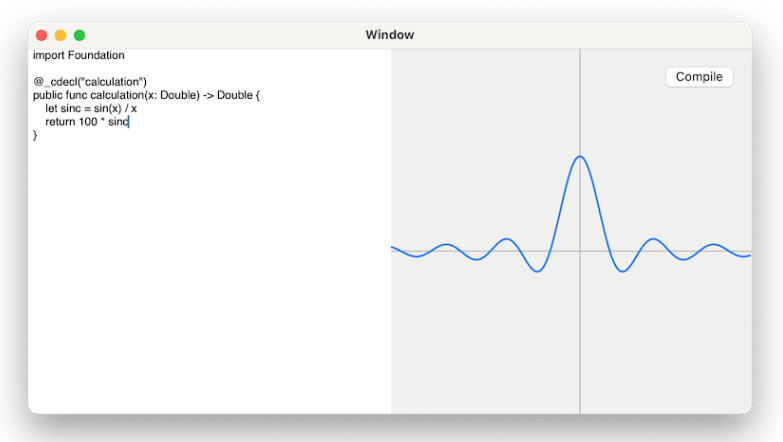Click the let sinc = sin(x) / x line

click(x=91, y=108)
